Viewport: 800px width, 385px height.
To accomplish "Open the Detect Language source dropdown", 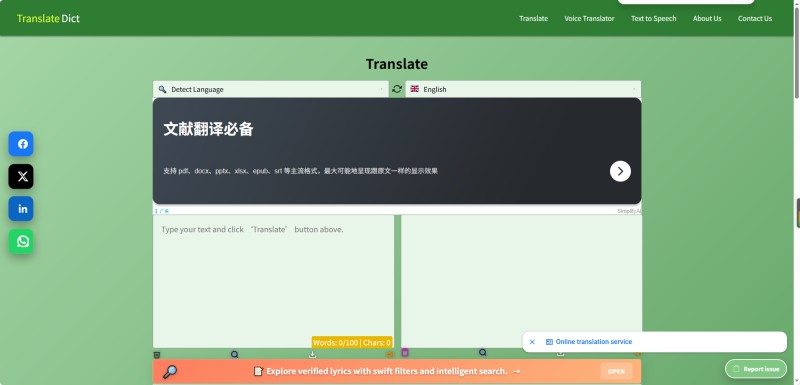I will 270,89.
